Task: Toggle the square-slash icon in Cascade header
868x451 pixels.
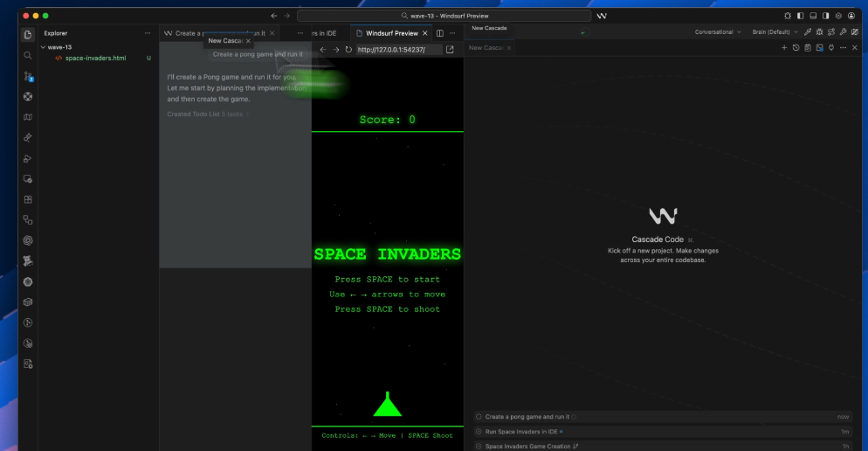Action: pyautogui.click(x=855, y=32)
